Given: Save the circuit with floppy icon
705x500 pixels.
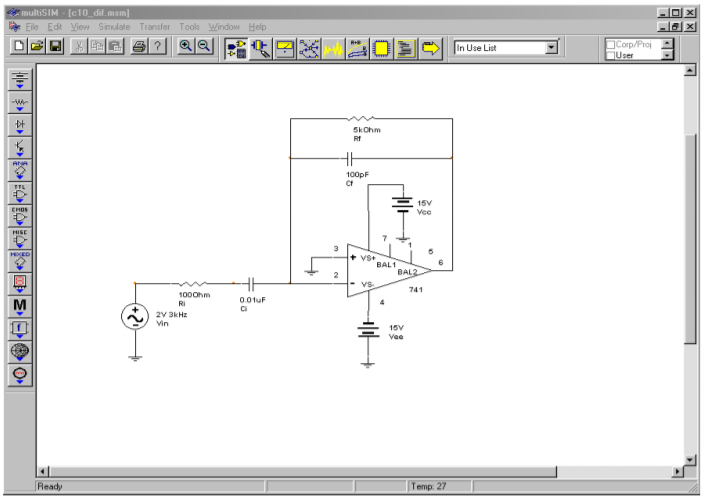Looking at the screenshot, I should click(x=55, y=47).
